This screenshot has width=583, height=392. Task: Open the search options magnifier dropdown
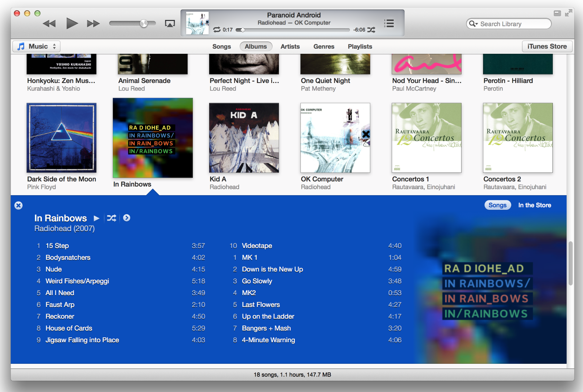[x=473, y=24]
